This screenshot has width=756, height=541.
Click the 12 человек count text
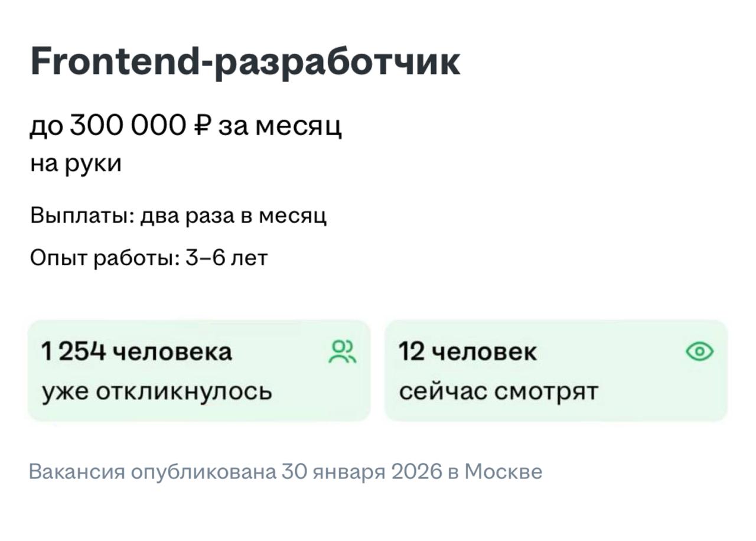468,352
